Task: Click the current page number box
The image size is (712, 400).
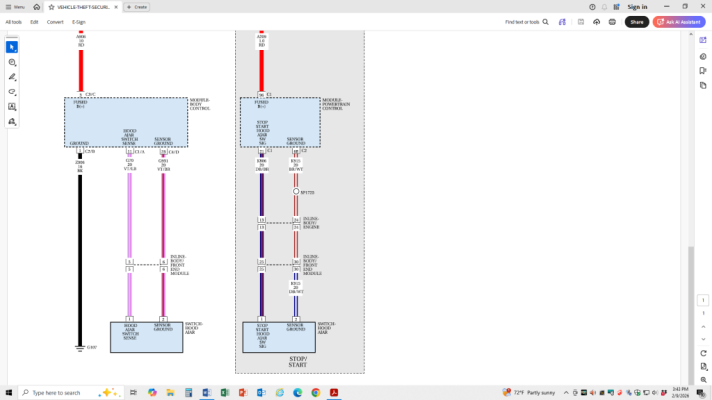Action: pos(703,300)
